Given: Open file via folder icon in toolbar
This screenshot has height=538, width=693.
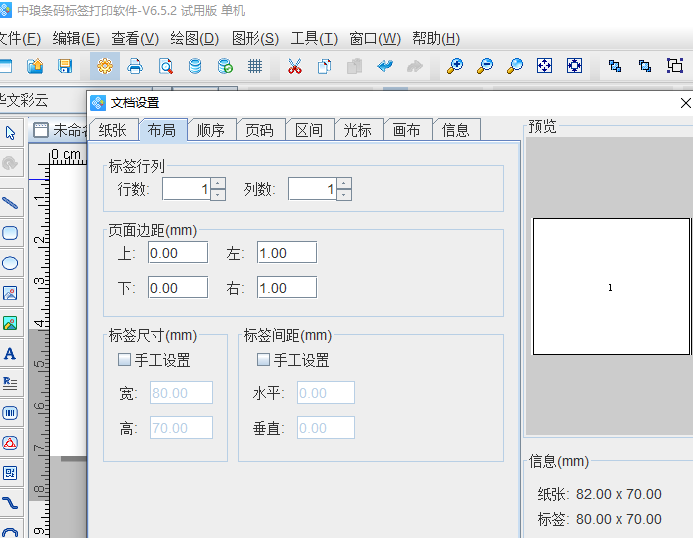Looking at the screenshot, I should pos(35,66).
